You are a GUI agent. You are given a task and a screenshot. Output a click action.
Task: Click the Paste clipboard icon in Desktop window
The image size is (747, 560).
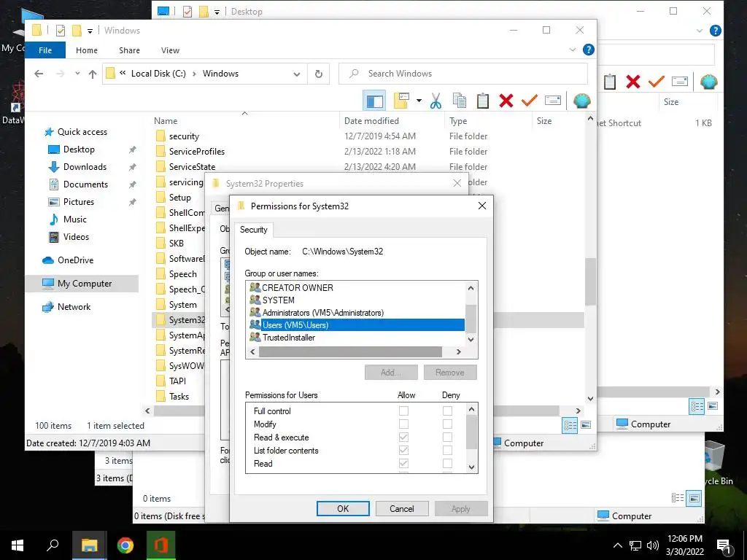610,82
